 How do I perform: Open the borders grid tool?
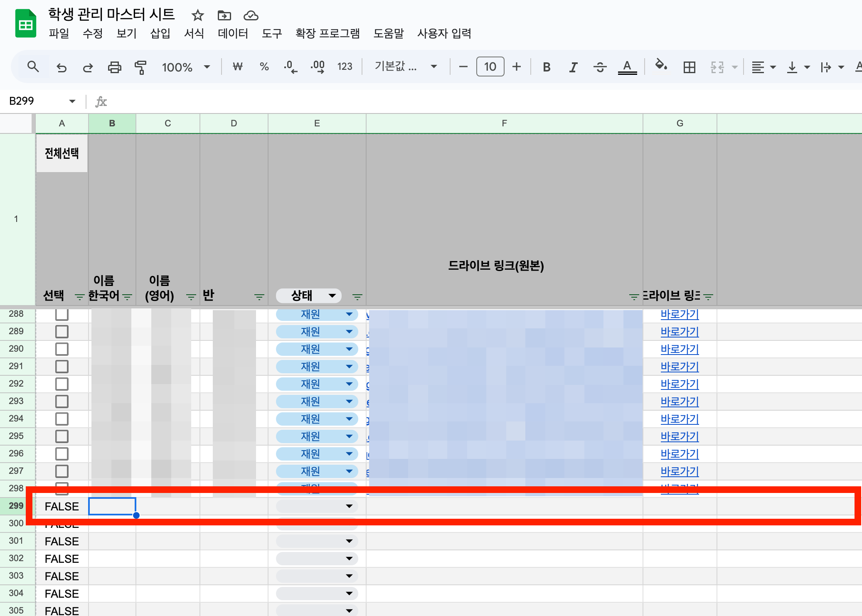(689, 67)
